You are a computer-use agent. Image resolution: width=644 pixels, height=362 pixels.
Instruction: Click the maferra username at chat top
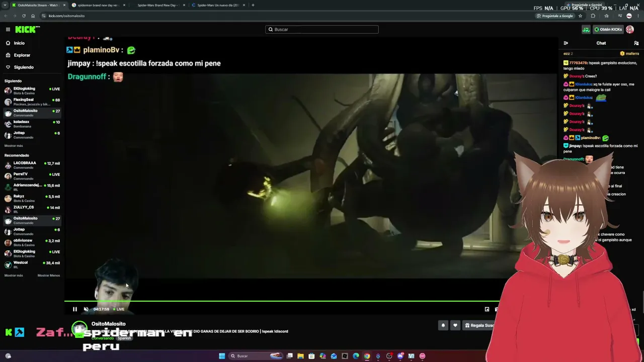pyautogui.click(x=632, y=54)
